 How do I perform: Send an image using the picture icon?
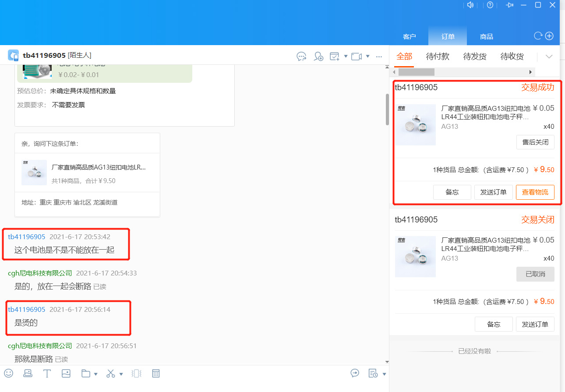point(66,374)
